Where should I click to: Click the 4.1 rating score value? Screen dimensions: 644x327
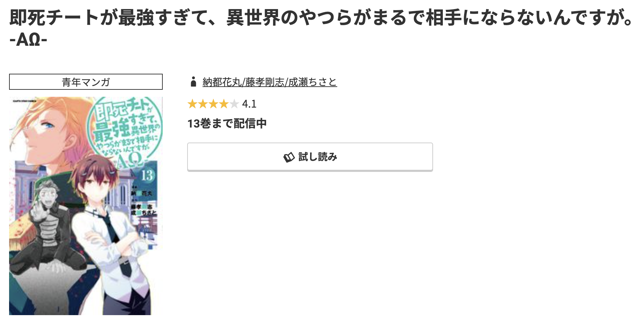[249, 104]
